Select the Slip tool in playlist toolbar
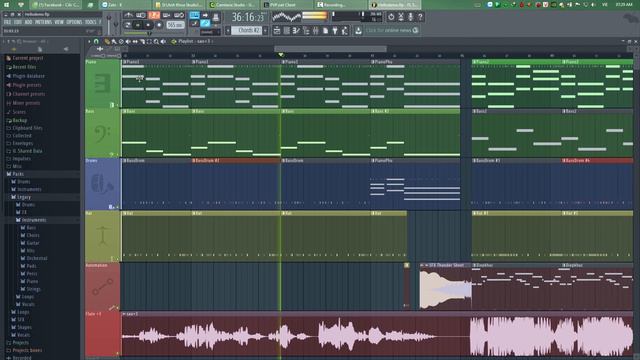Image resolution: width=640 pixels, height=360 pixels. click(x=135, y=41)
